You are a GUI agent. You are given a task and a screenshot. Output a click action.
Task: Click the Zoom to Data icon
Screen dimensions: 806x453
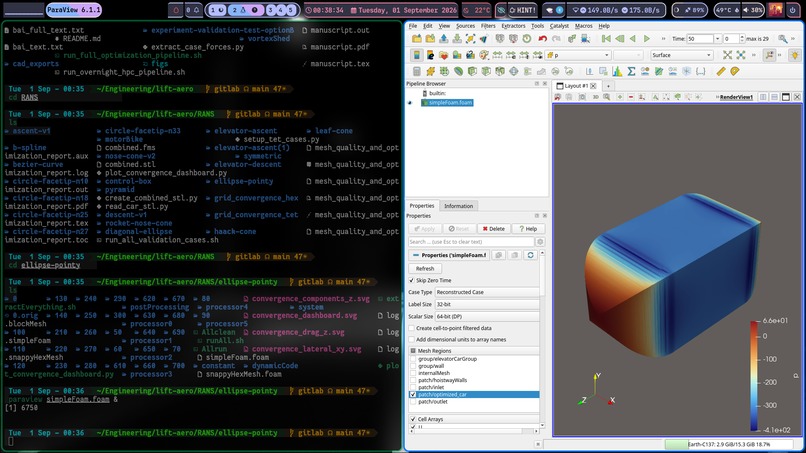pyautogui.click(x=741, y=55)
